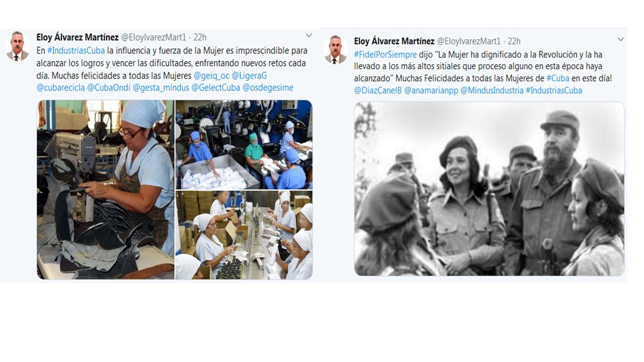
Task: Expand right tweet's options chevron
Action: (620, 39)
